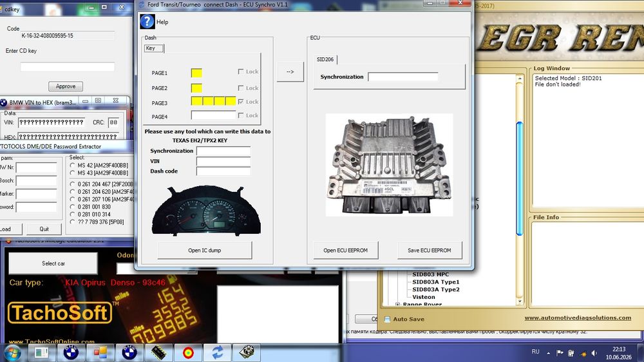The width and height of the screenshot is (644, 362).
Task: Click the Dash code input field
Action: pos(223,171)
